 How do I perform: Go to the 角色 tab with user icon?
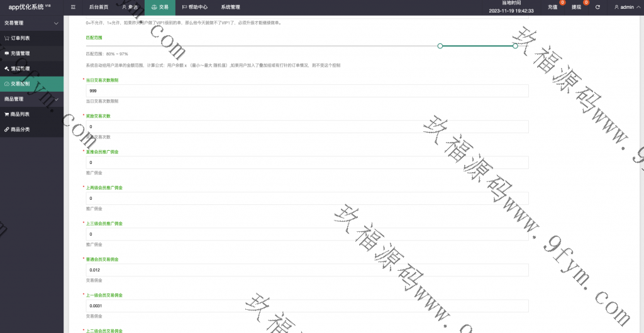coord(128,7)
